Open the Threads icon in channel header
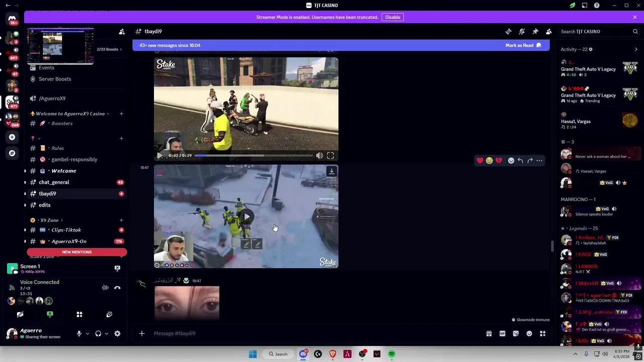Screen dimensions: 644x362 pos(508,31)
